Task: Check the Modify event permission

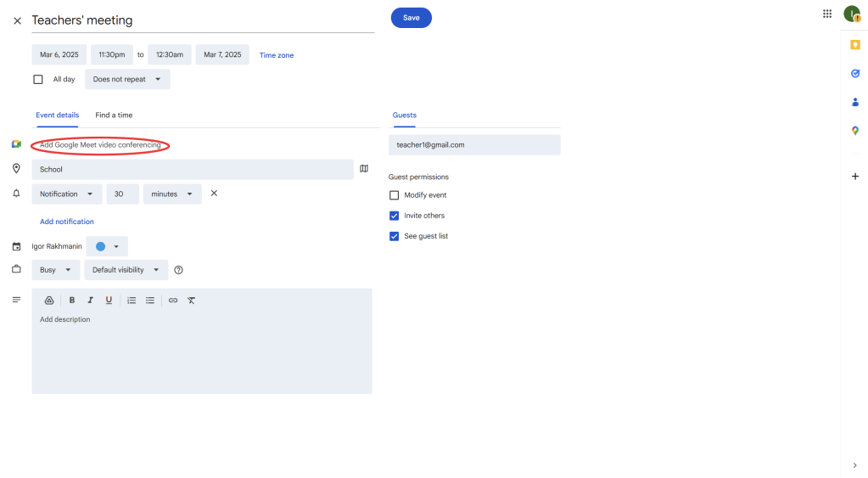Action: pos(394,195)
